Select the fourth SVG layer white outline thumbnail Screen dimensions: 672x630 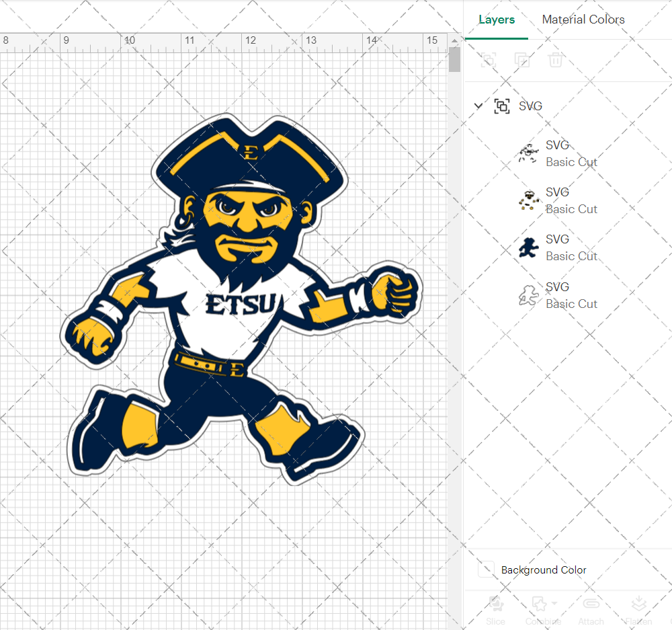coord(528,295)
